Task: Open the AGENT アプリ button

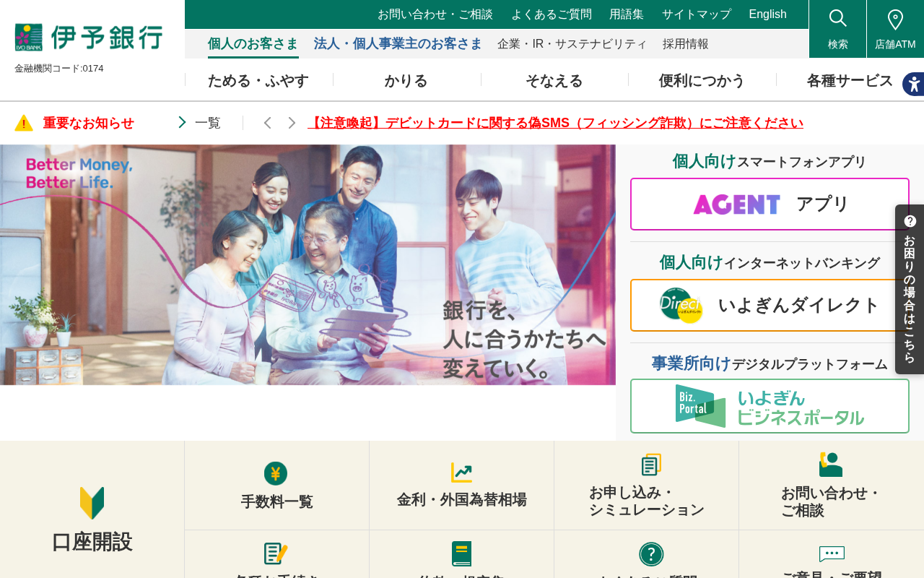Action: [x=770, y=204]
